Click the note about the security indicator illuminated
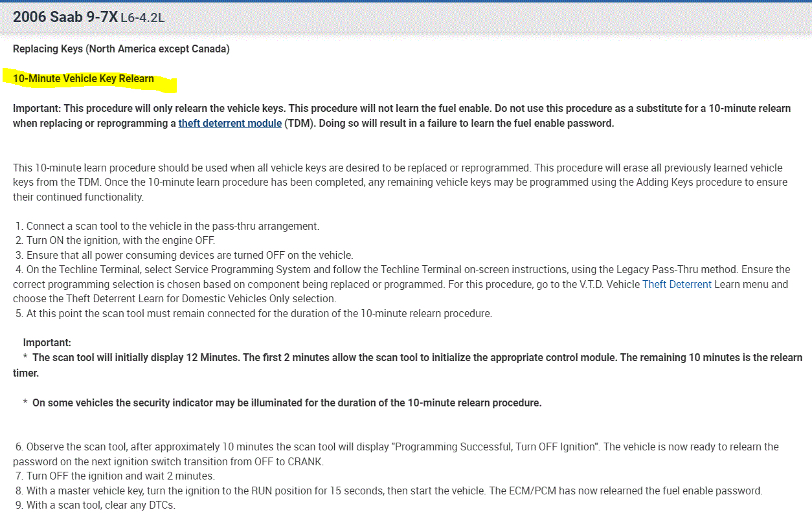 pyautogui.click(x=282, y=403)
